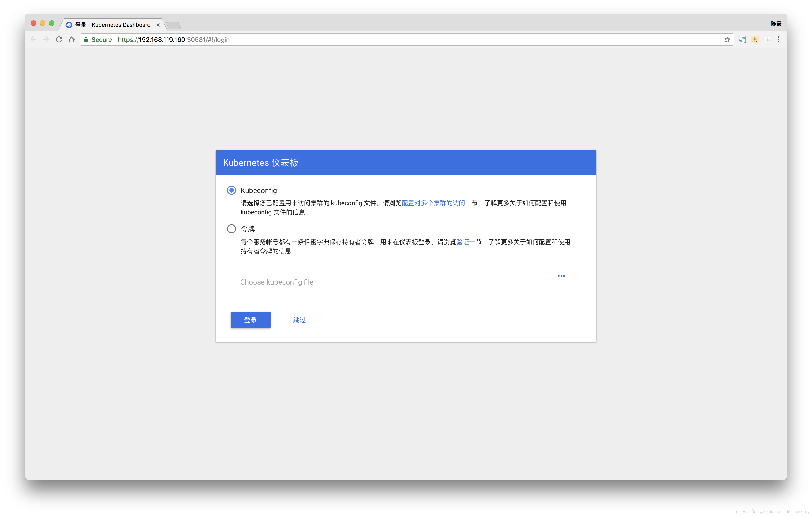Open the 配置对多个集群的访问 link
This screenshot has width=812, height=516.
[x=433, y=203]
